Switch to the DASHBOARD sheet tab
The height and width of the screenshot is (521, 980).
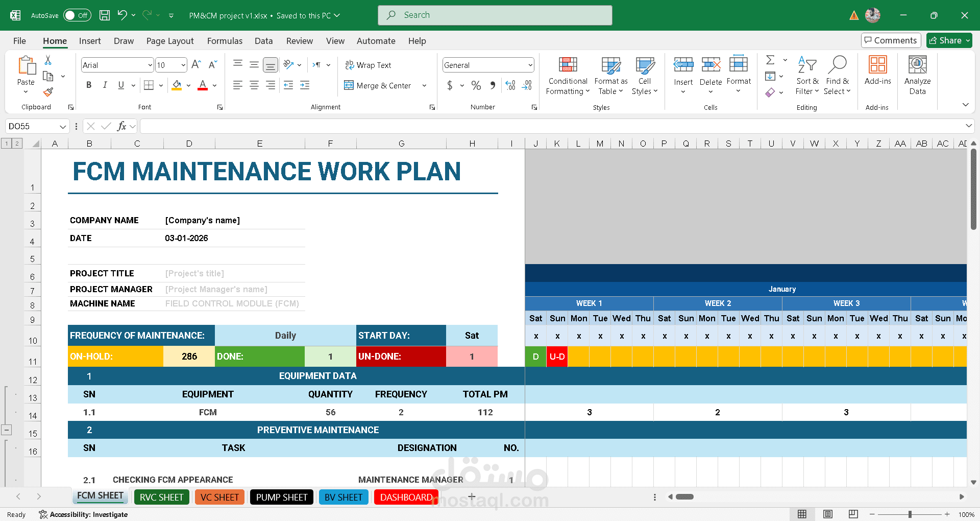coord(406,497)
